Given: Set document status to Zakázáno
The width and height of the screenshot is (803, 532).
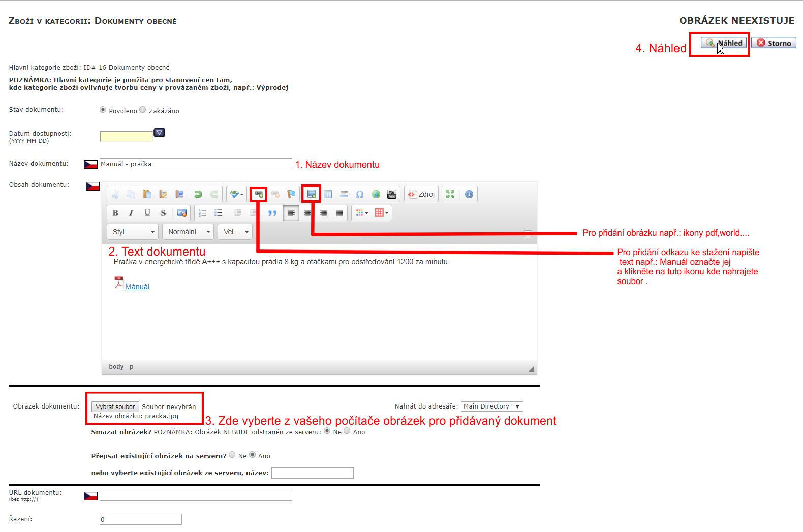Looking at the screenshot, I should click(143, 110).
